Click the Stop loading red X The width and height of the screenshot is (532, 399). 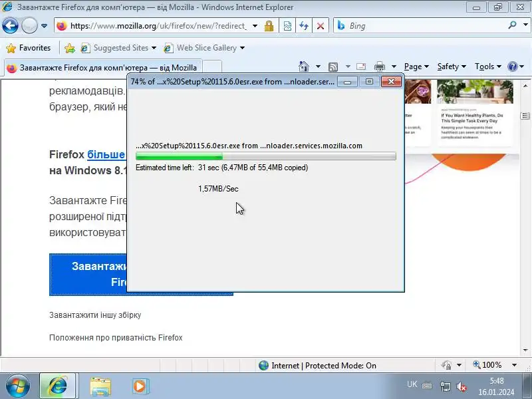[321, 26]
